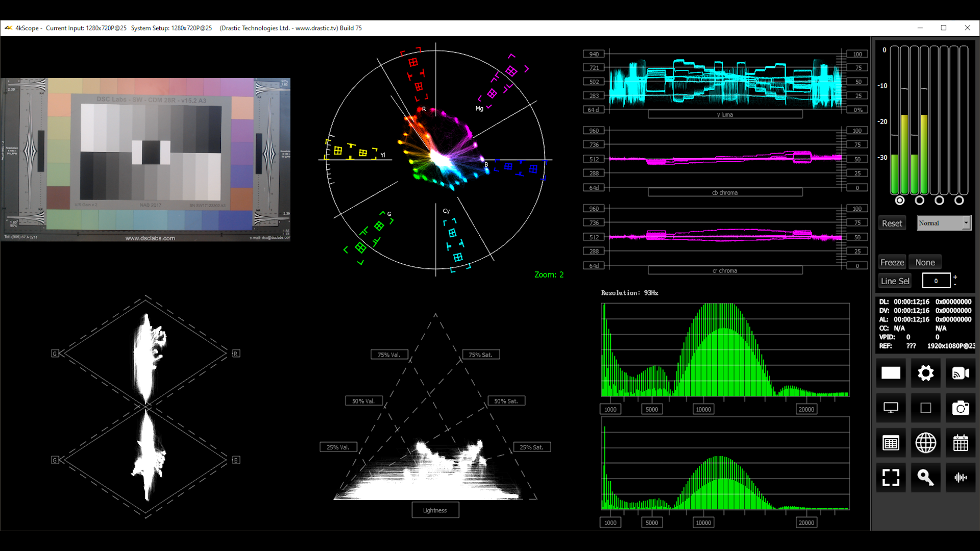
Task: Click the 20000 label on upper spectrum
Action: click(806, 409)
